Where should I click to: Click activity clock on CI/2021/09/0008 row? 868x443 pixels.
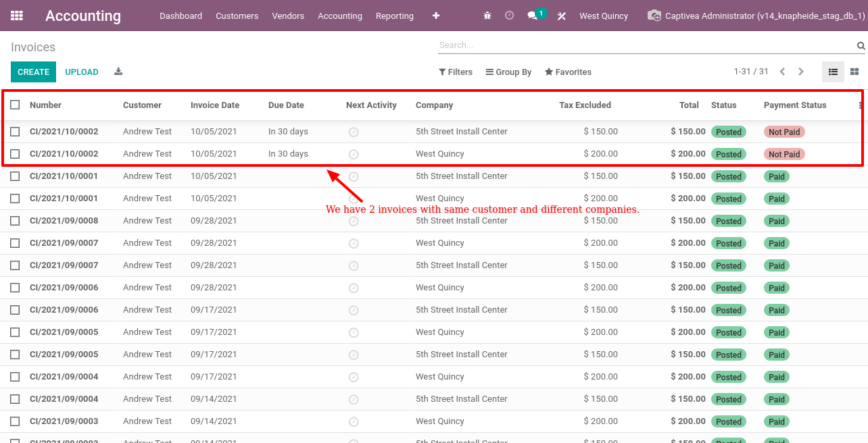click(354, 221)
